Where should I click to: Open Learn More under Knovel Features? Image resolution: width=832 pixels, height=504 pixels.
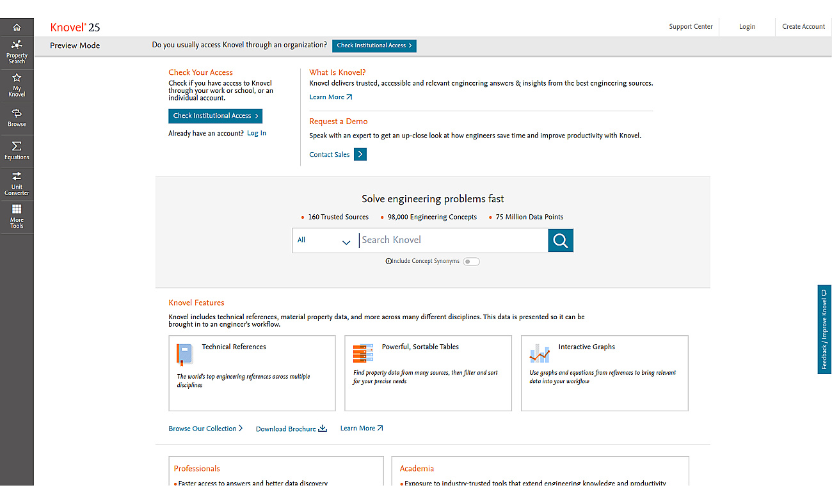pyautogui.click(x=362, y=429)
